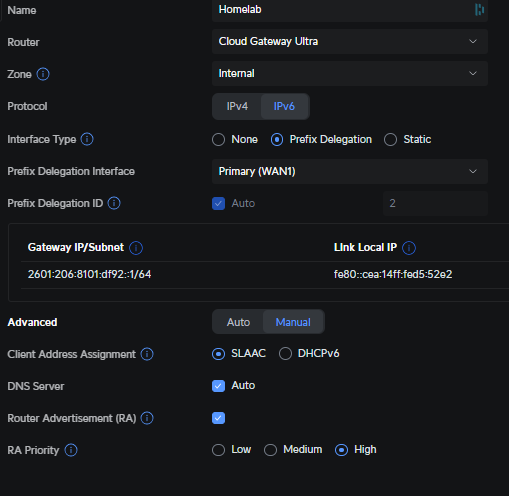Image resolution: width=509 pixels, height=496 pixels.
Task: Click Client Address Assignment info icon
Action: click(147, 354)
